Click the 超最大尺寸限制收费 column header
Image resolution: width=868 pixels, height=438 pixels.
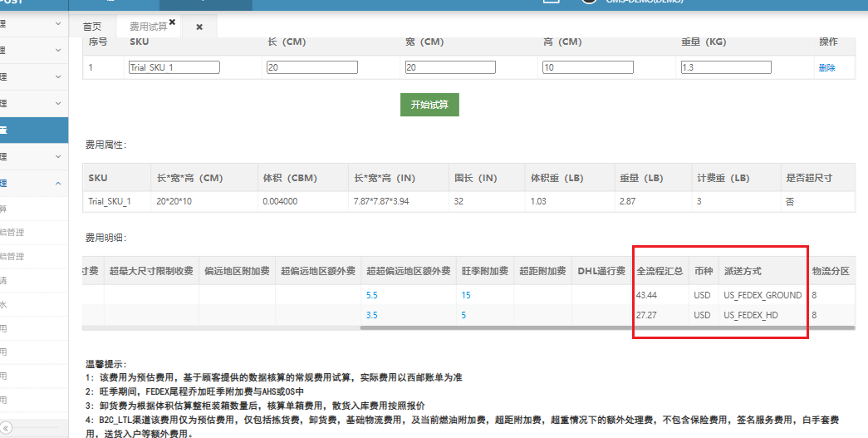tap(151, 271)
